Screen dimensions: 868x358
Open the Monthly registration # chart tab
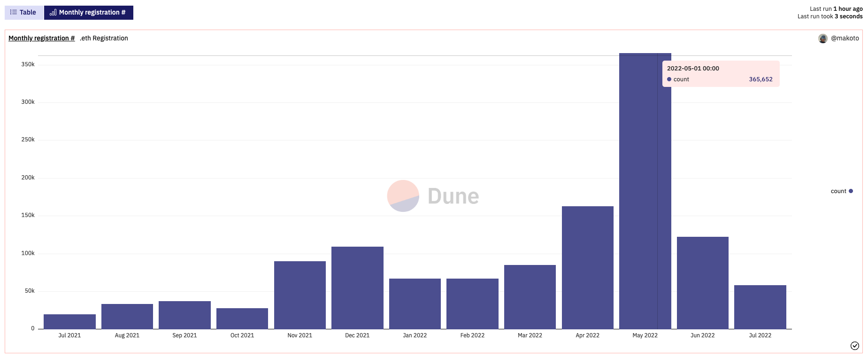88,13
